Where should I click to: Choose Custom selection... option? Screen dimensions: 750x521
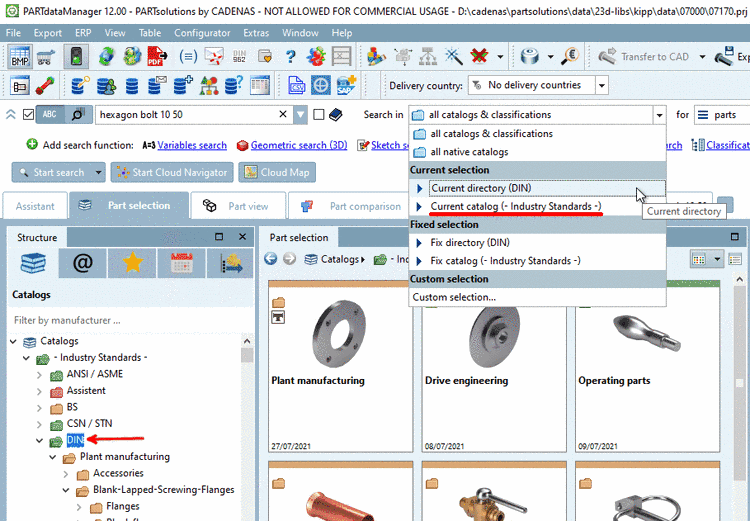pos(537,297)
